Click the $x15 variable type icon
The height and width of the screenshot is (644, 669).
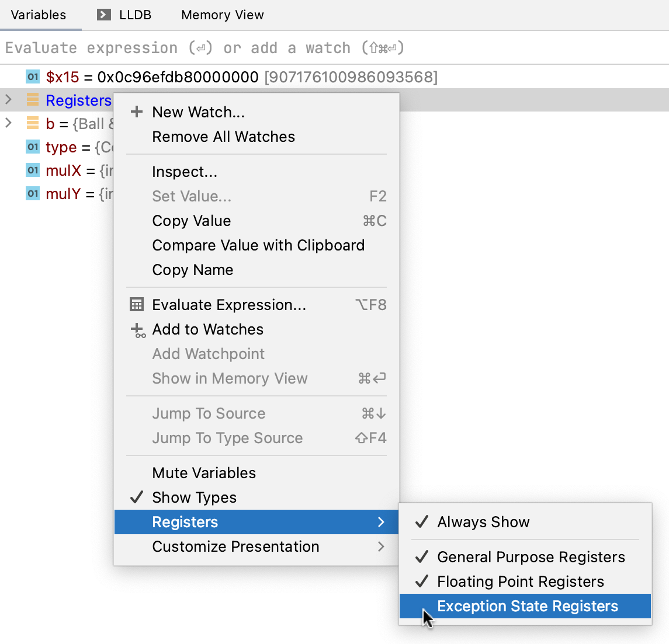tap(33, 77)
